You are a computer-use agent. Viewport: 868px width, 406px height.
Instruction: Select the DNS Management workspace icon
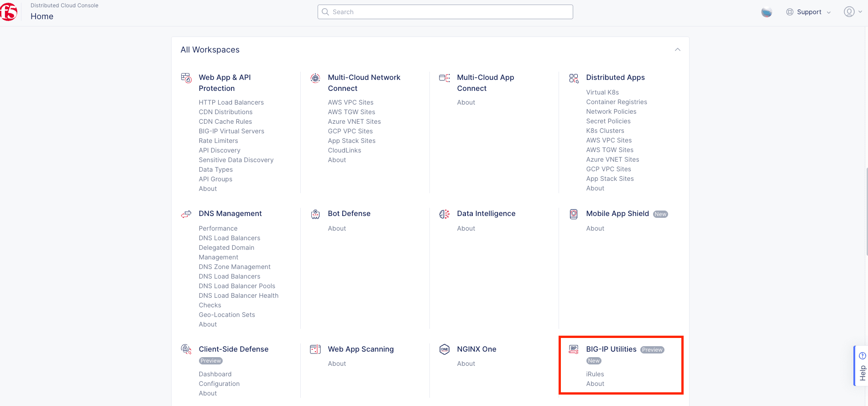186,214
